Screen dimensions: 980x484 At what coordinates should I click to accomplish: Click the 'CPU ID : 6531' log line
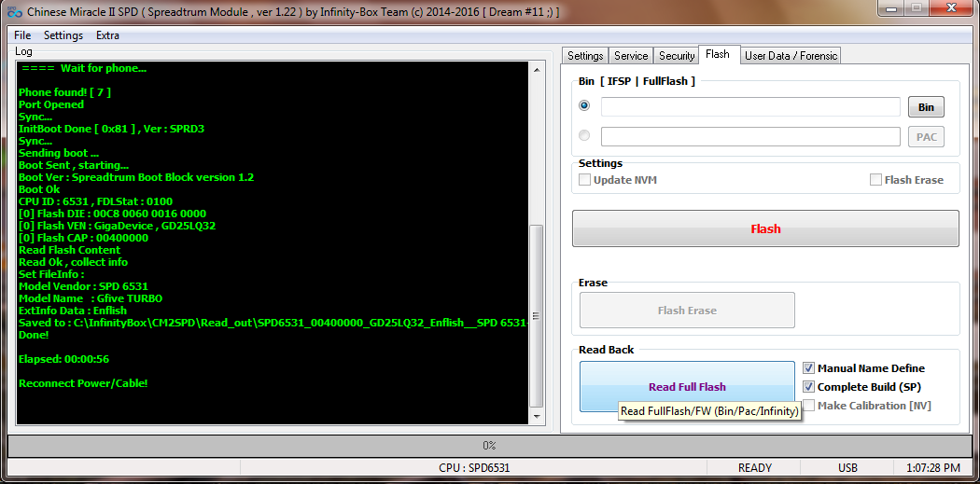95,201
